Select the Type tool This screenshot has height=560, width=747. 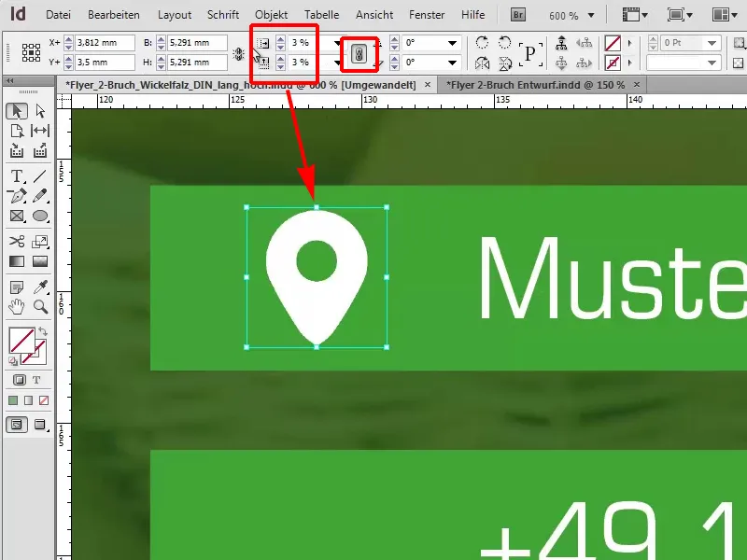[x=17, y=176]
